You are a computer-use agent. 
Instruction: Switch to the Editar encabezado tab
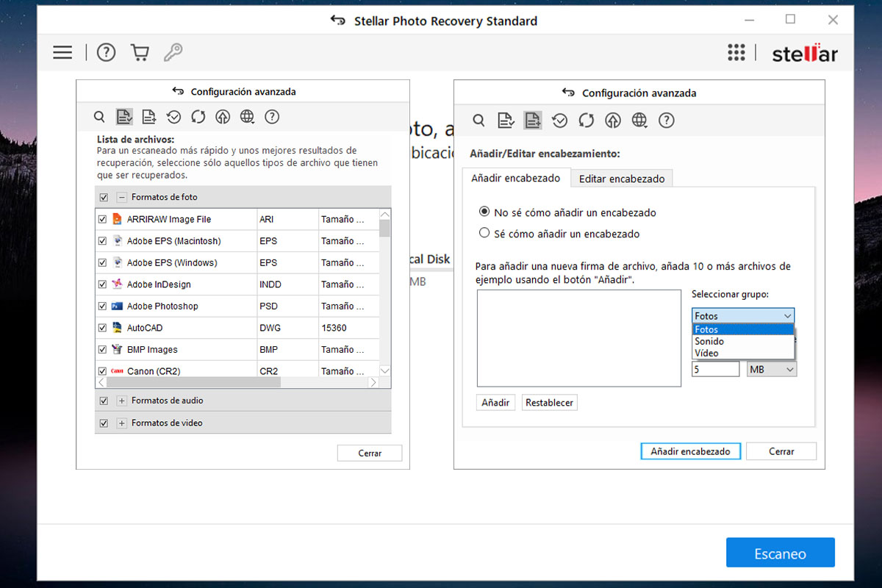[621, 178]
